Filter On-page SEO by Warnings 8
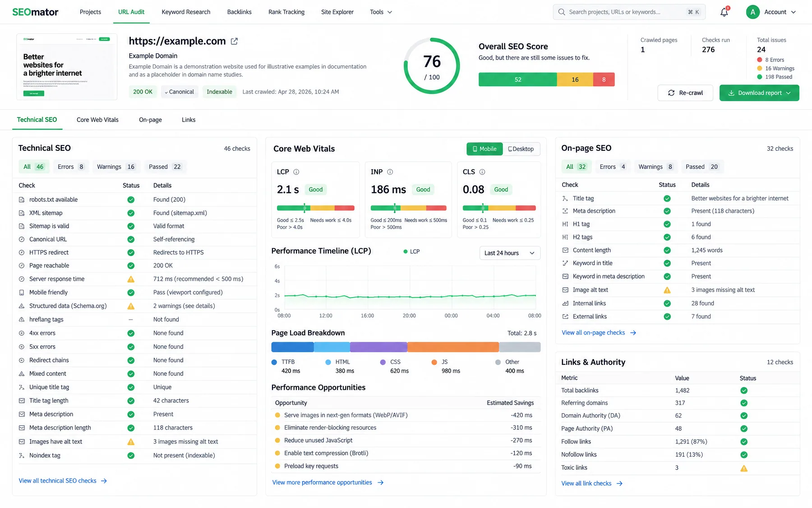 pos(655,167)
